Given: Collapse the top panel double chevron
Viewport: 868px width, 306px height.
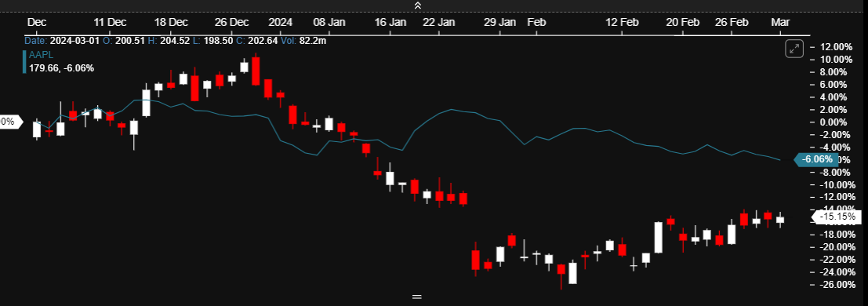Looking at the screenshot, I should coord(417,5).
